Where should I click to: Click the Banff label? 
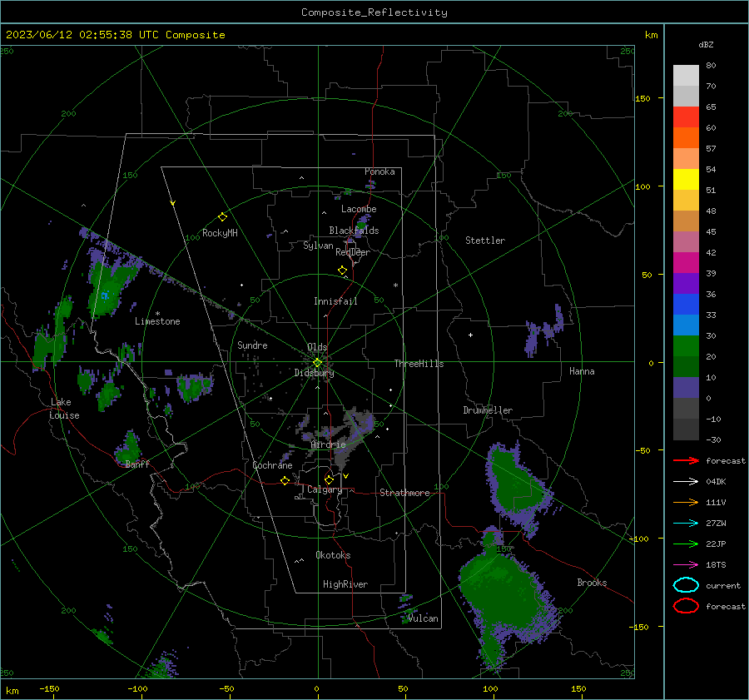(x=137, y=464)
